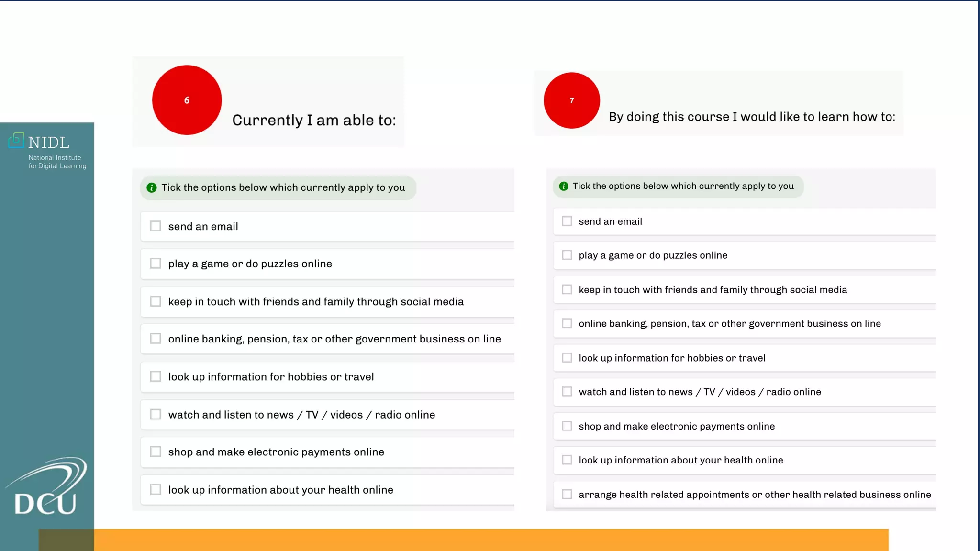
Task: Check left 'keep in touch with friends' option
Action: (156, 301)
